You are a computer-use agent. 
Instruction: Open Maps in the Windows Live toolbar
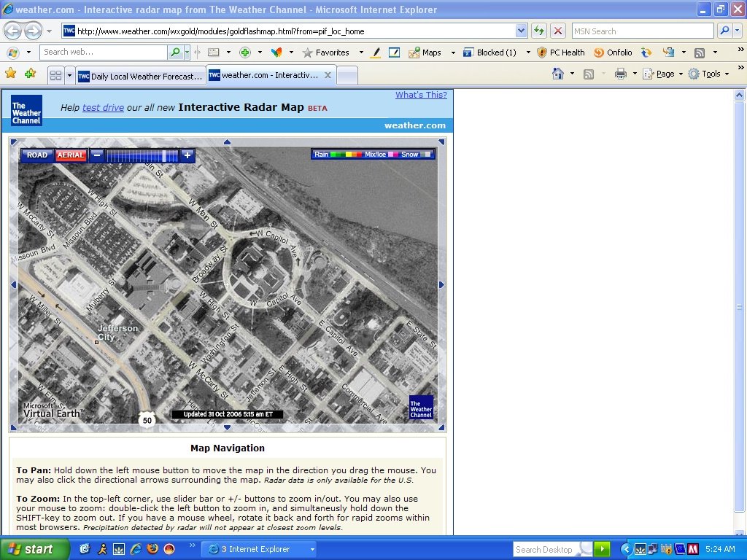pyautogui.click(x=425, y=52)
